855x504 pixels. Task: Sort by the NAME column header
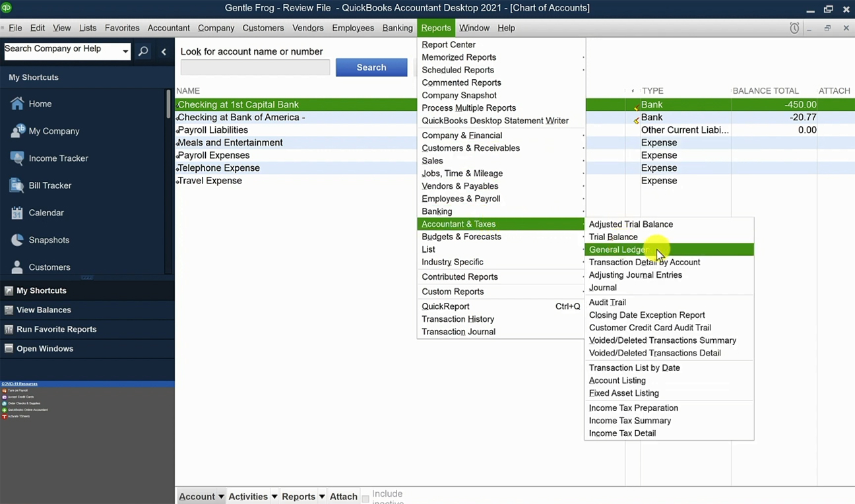coord(188,91)
